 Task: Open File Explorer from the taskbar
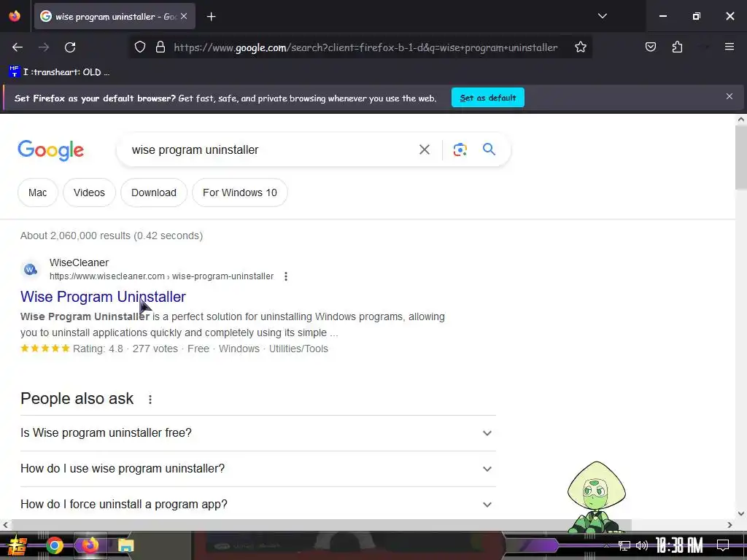coord(125,545)
